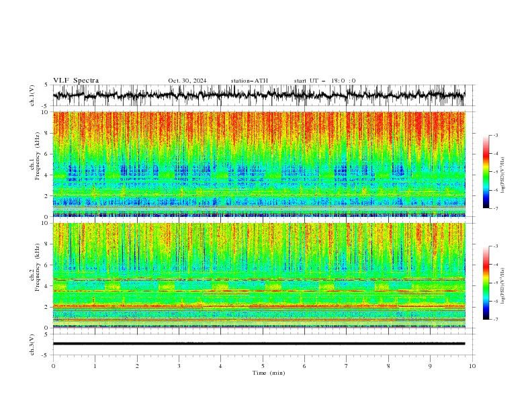The width and height of the screenshot is (532, 411).
Task: Click the ch.2 colorbar 'log(PSD)(V²/Hz)' label
Action: click(x=502, y=286)
